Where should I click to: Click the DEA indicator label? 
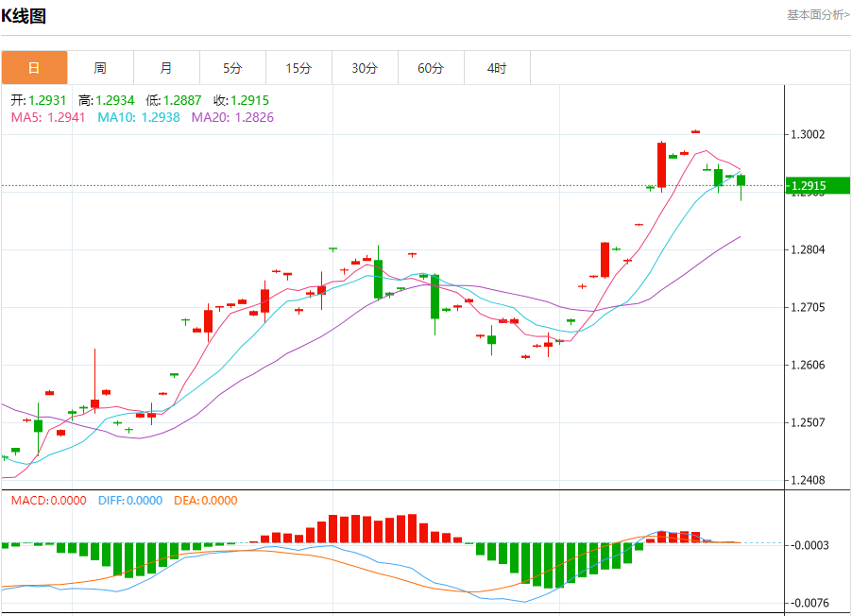coord(205,501)
